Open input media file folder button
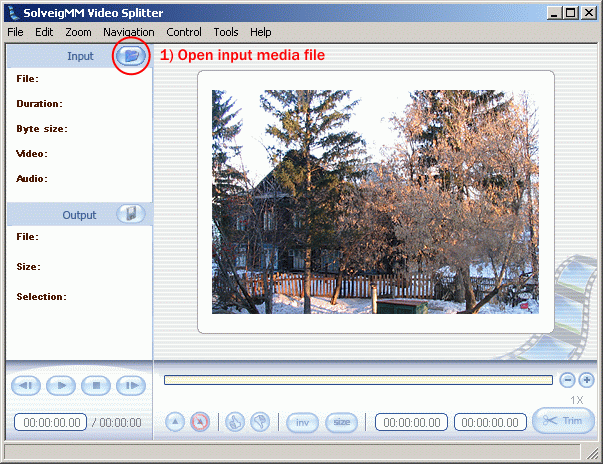The image size is (603, 464). tap(131, 56)
